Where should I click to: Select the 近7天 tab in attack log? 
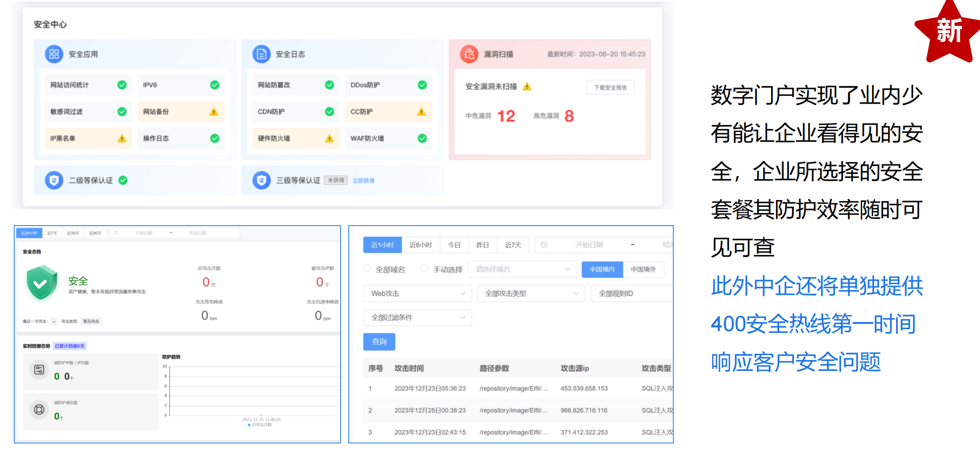click(x=513, y=245)
